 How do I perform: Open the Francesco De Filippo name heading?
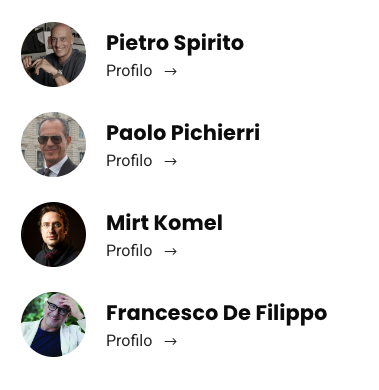click(217, 313)
